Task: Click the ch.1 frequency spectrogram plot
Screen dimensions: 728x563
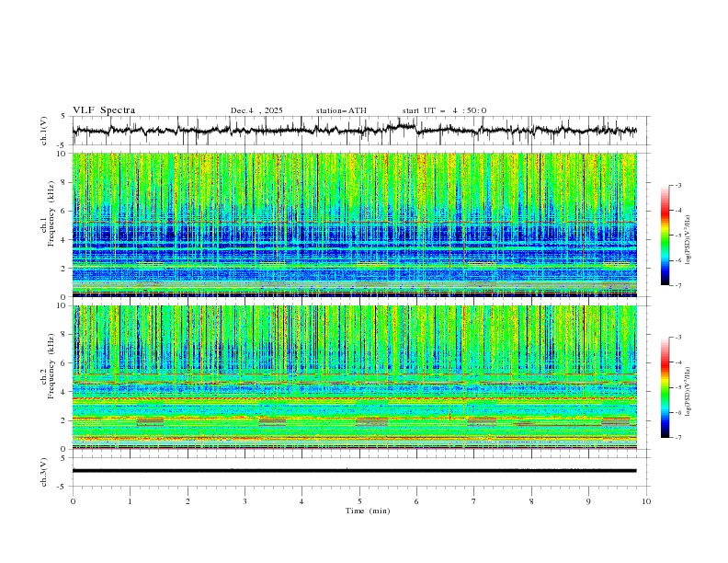Action: pyautogui.click(x=354, y=224)
